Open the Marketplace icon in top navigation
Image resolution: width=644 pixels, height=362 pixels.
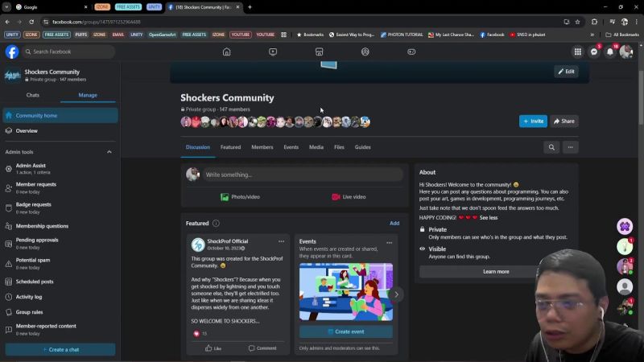click(319, 51)
